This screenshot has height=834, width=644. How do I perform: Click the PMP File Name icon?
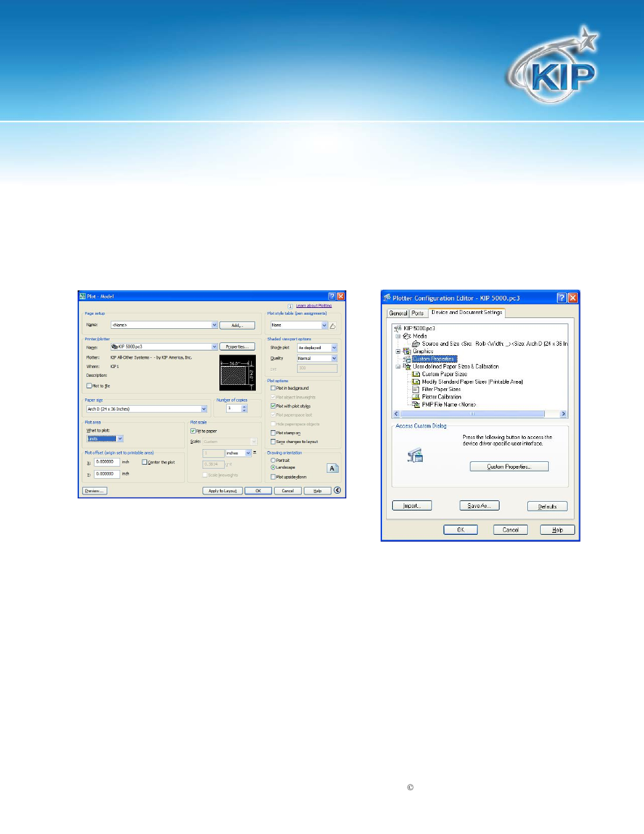pyautogui.click(x=417, y=405)
